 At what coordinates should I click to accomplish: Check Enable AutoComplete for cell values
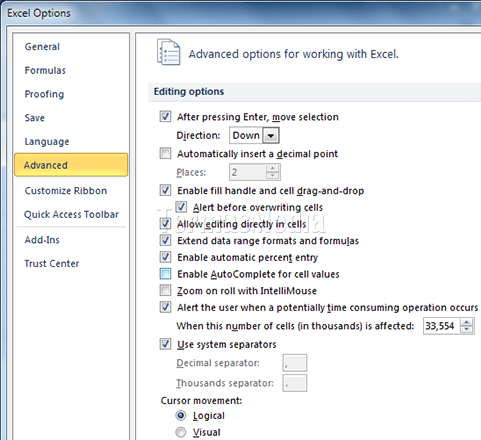165,273
